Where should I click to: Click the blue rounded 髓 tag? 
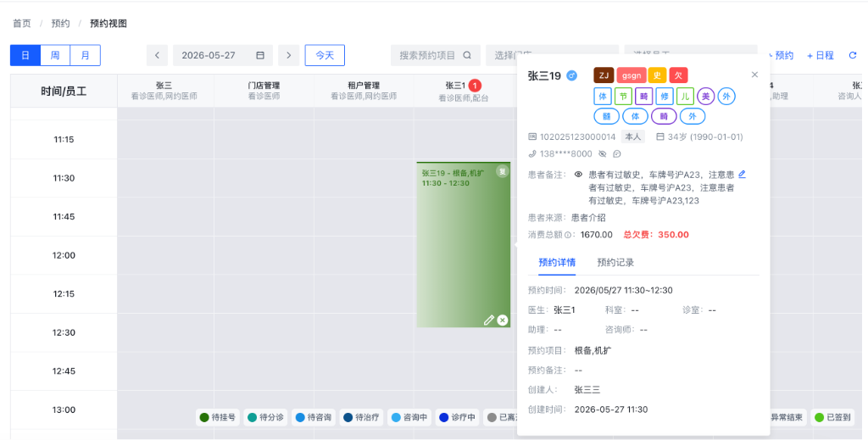tap(607, 117)
